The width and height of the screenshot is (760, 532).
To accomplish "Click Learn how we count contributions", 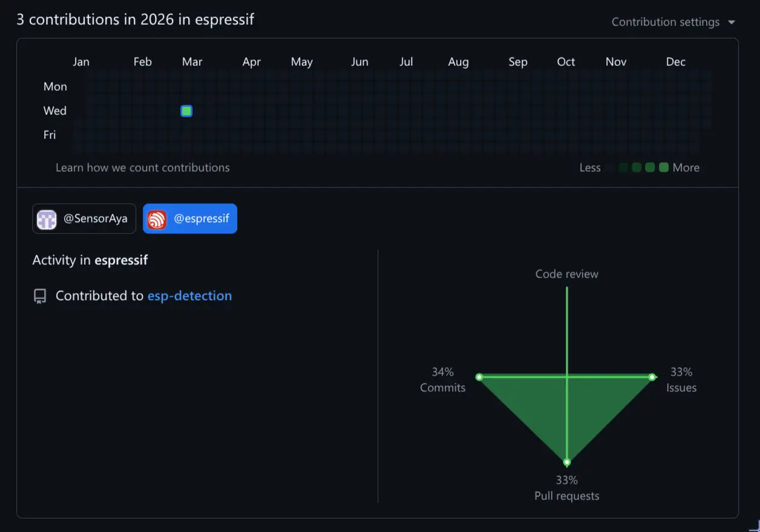I will tap(143, 167).
